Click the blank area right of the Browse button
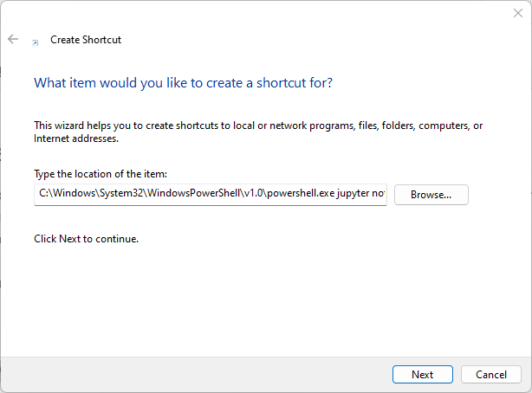This screenshot has width=532, height=393. [498, 195]
